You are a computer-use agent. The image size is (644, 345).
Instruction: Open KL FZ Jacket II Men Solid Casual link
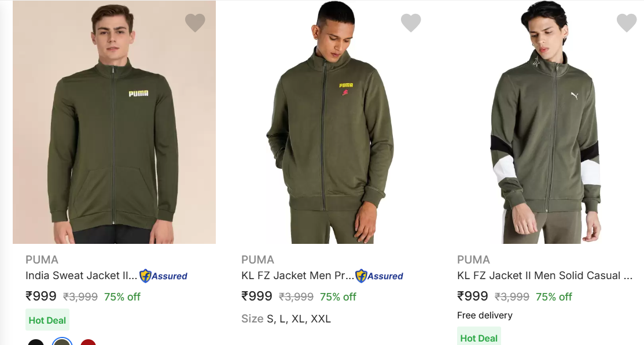(544, 276)
